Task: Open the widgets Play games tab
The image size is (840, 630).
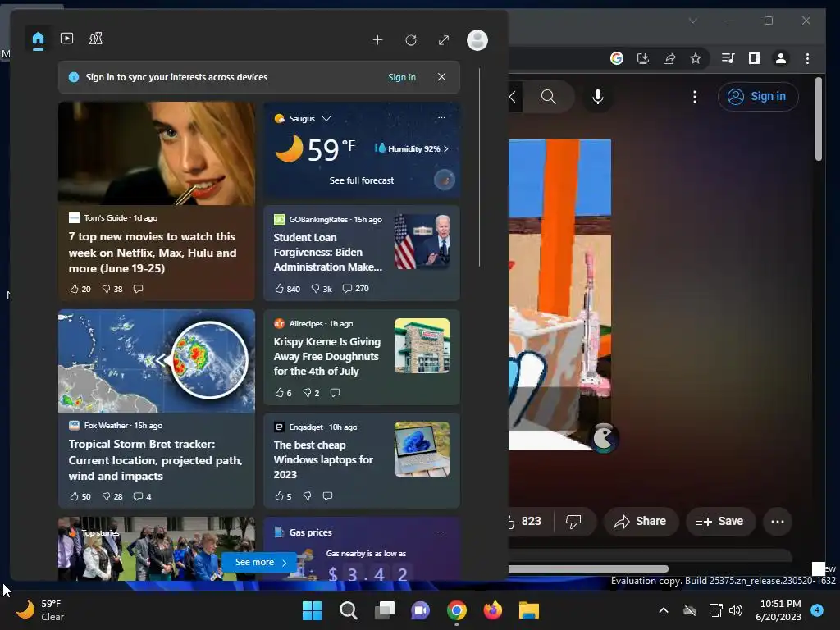Action: tap(96, 39)
